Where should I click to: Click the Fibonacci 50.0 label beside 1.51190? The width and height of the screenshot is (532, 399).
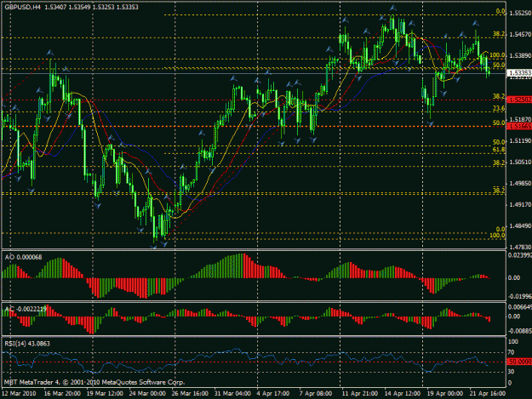(x=499, y=142)
